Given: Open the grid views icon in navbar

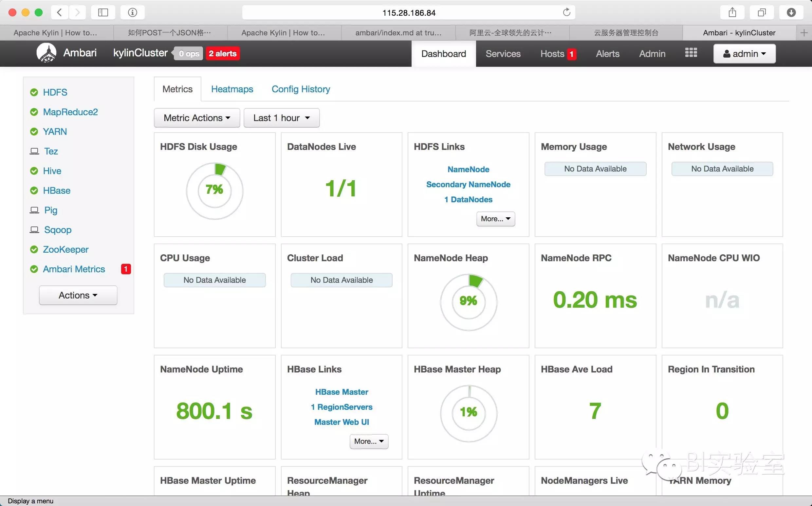Looking at the screenshot, I should coord(691,53).
